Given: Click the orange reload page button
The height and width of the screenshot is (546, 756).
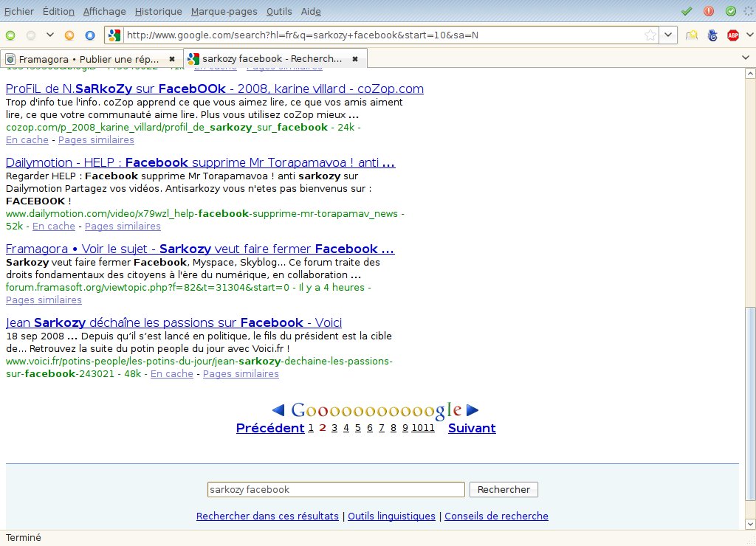Looking at the screenshot, I should tap(69, 35).
